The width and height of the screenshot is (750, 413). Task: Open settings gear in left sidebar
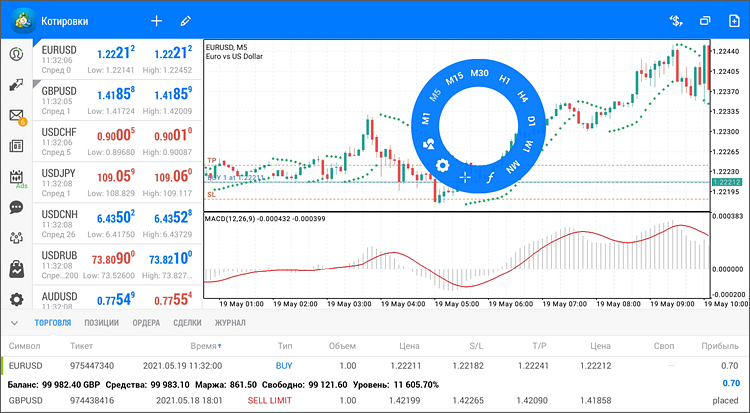(16, 300)
